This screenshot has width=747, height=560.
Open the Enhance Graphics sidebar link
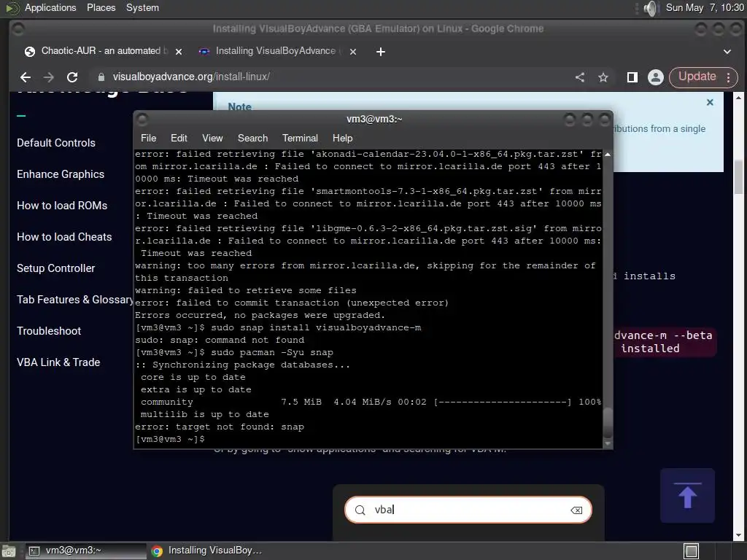[x=61, y=174]
